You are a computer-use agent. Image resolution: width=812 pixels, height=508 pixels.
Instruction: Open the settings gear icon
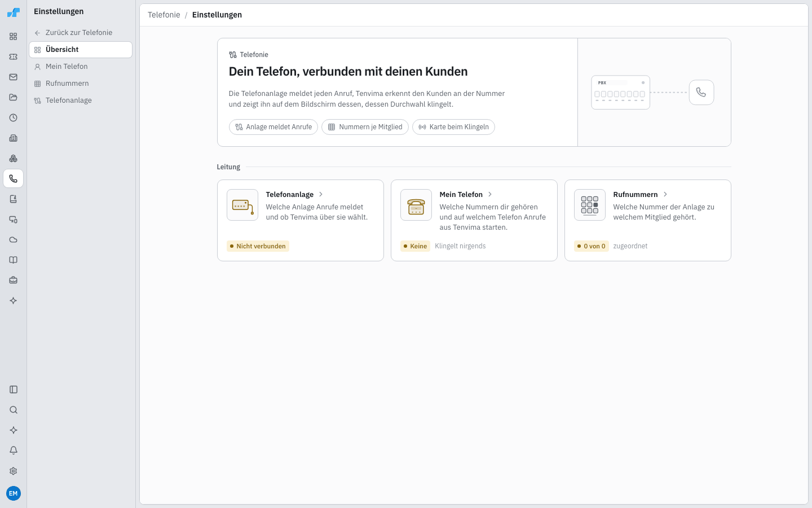[14, 471]
